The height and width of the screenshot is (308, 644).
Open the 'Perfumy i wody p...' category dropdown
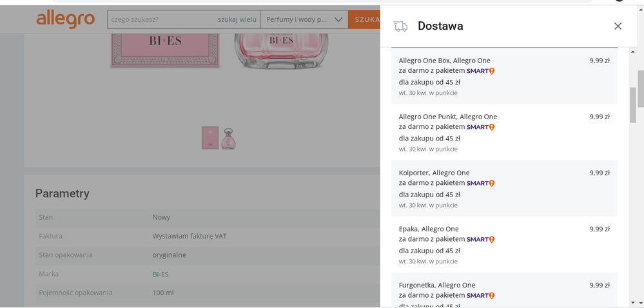(304, 20)
